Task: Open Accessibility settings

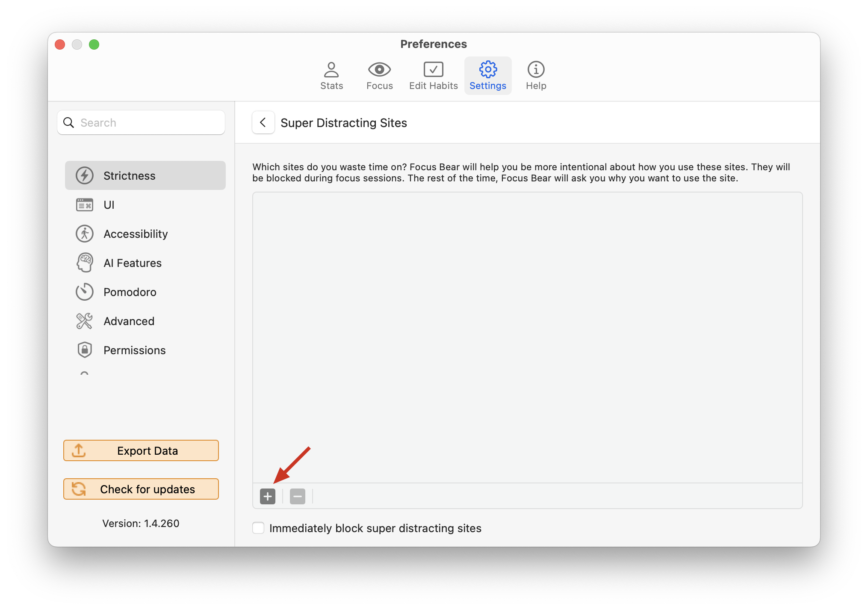Action: coord(145,234)
